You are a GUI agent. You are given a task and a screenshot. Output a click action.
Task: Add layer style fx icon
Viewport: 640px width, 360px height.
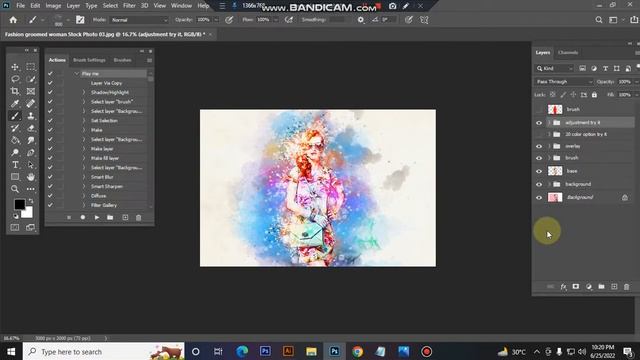[x=563, y=287]
